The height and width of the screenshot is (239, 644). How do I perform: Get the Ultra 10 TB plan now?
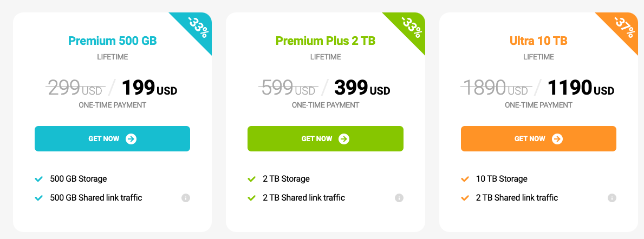pos(538,138)
